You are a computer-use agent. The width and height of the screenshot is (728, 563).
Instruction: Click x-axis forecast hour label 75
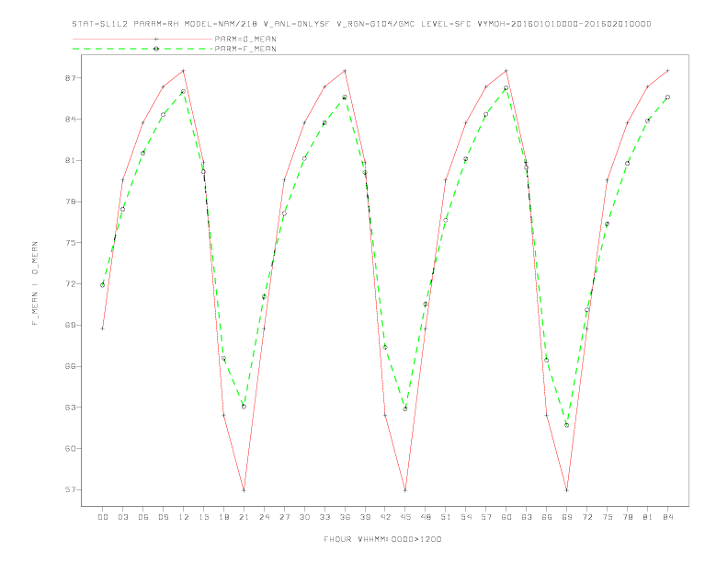point(608,517)
